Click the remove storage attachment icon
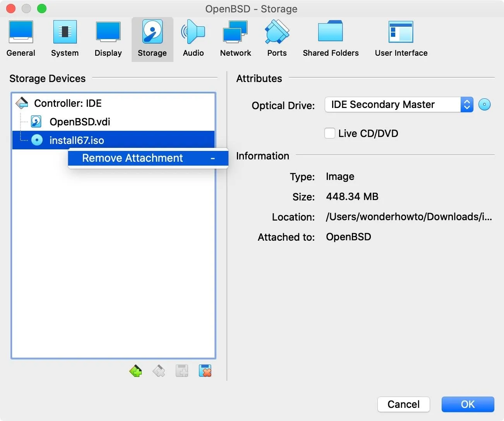Image resolution: width=504 pixels, height=421 pixels. 205,371
